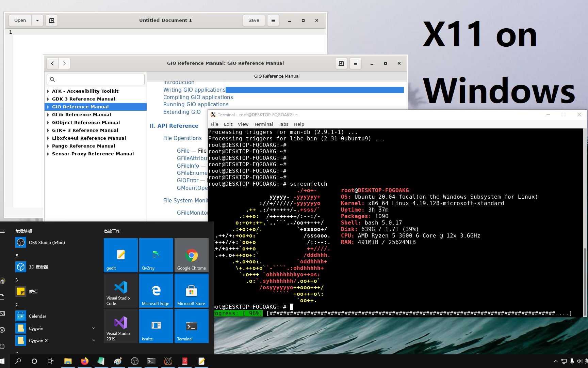Open the green notepad app on taskbar
588x368 pixels.
[101, 361]
